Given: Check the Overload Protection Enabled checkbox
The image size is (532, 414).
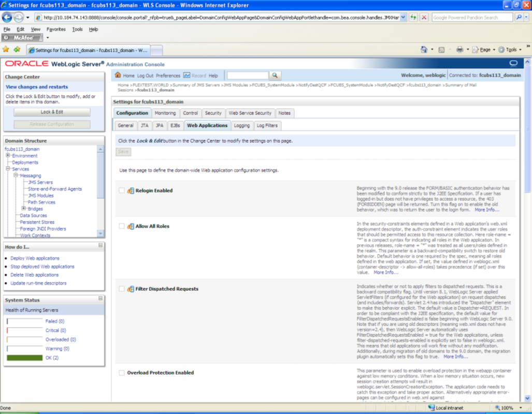Looking at the screenshot, I should 121,373.
